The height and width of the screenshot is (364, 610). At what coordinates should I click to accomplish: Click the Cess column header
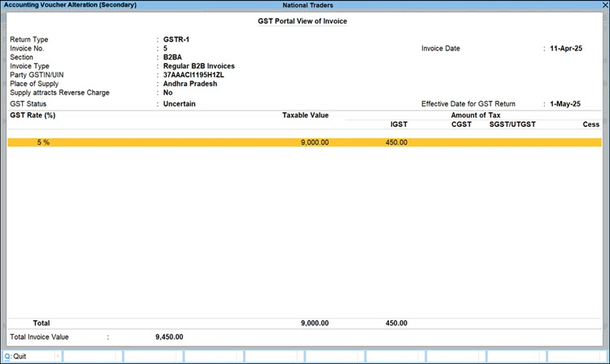tap(590, 124)
